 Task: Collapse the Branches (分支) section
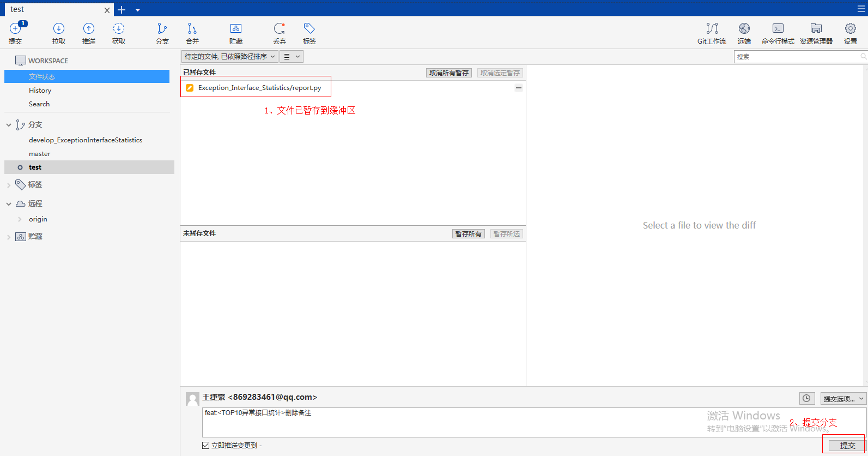(9, 125)
